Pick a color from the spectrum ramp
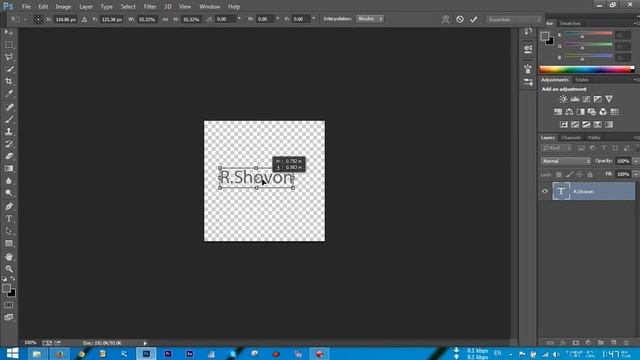Screen dimensions: 640x360 pyautogui.click(x=587, y=69)
